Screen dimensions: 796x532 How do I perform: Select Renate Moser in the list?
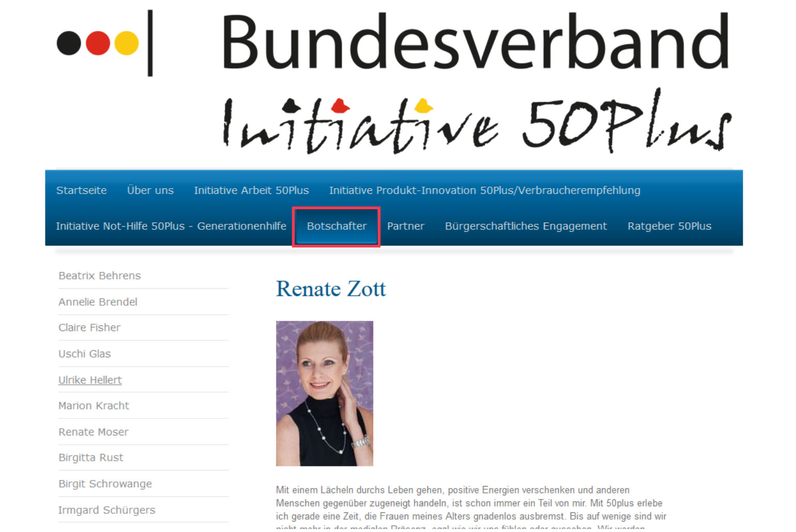pyautogui.click(x=93, y=432)
